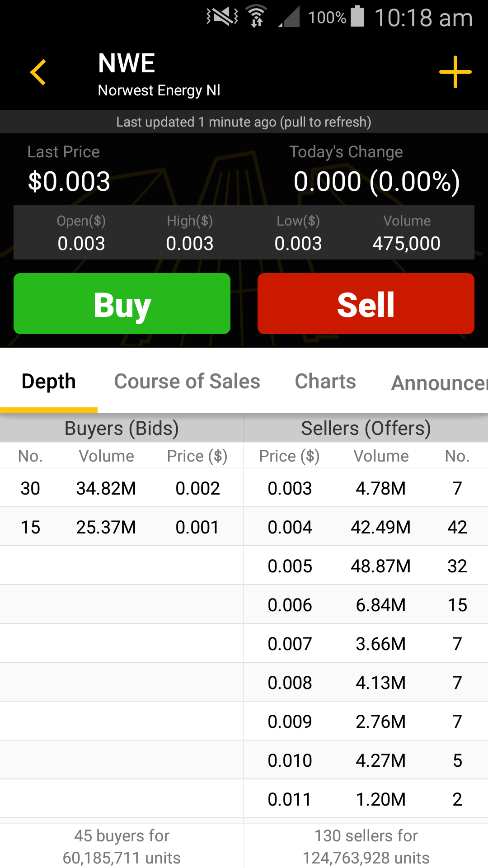The width and height of the screenshot is (488, 868).
Task: Select offer volume 1.20M
Action: tap(381, 799)
